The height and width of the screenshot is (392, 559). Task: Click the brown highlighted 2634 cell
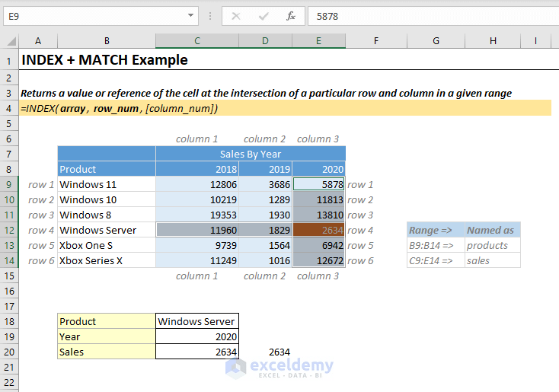coord(318,230)
